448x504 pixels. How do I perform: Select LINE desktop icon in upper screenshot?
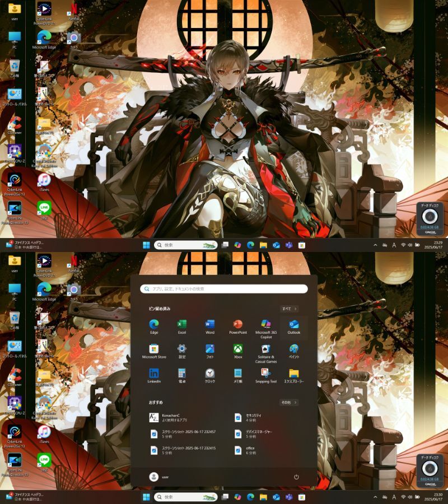point(44,211)
